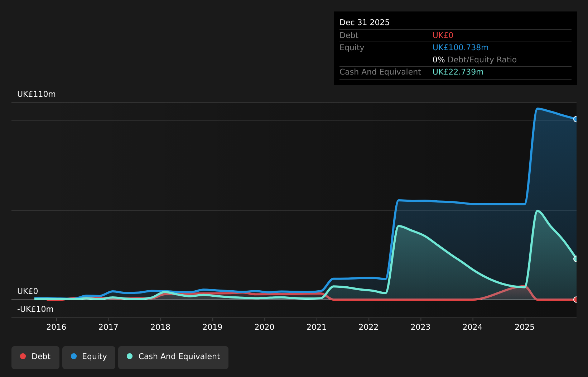Toggle the Debt legend button
Viewport: 588px width, 377px height.
[x=35, y=357]
